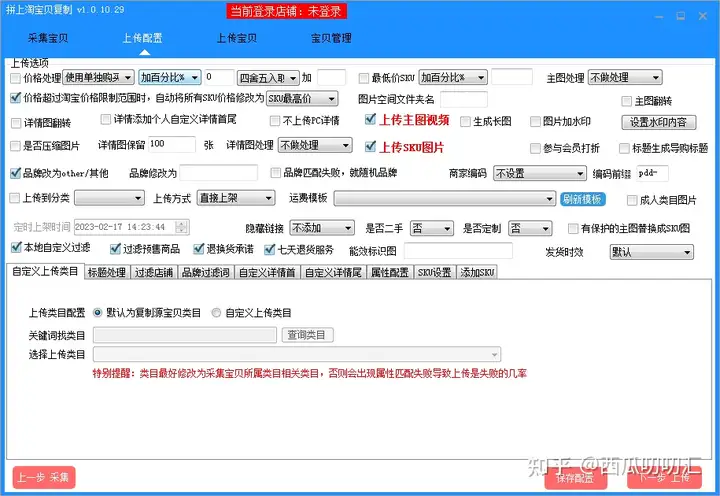Enable the 价格处理 checkbox

(x=16, y=78)
